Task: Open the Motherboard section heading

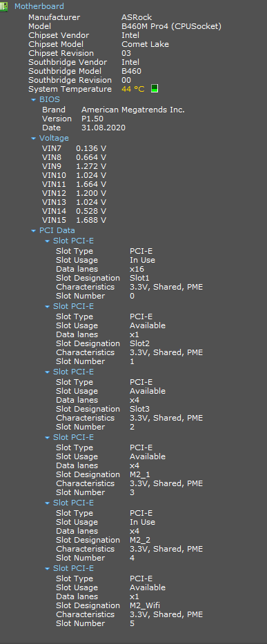Action: [x=39, y=7]
